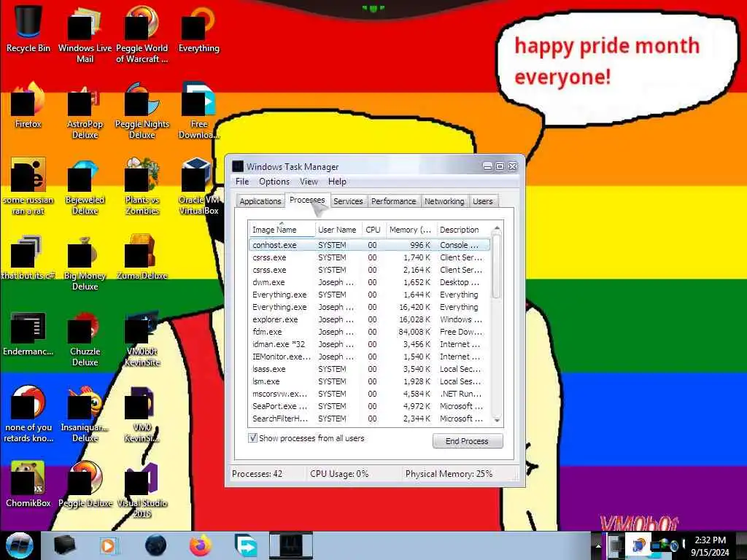The width and height of the screenshot is (747, 560).
Task: Open the Big Money Deluxe desktop icon
Action: (x=85, y=262)
